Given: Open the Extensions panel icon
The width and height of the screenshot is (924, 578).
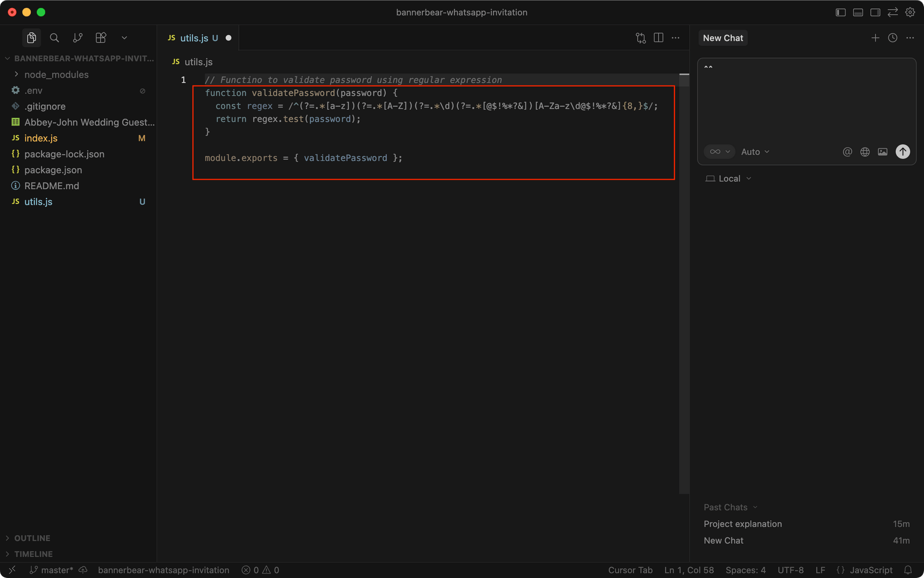Looking at the screenshot, I should point(101,37).
